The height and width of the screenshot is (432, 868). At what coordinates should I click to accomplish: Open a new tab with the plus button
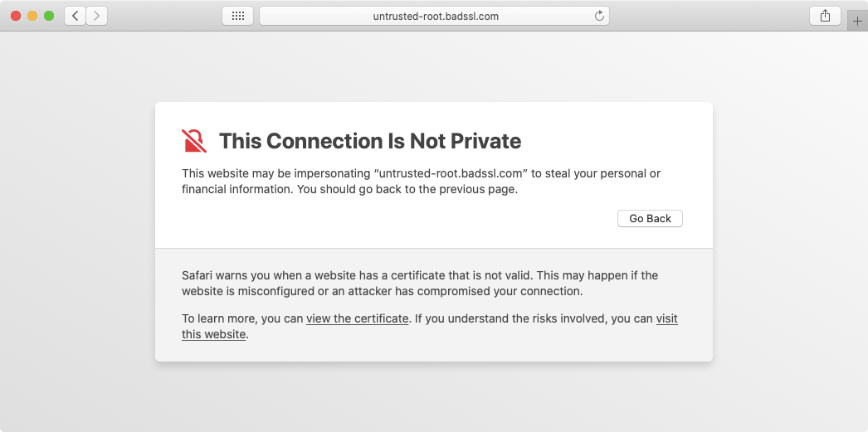tap(858, 22)
